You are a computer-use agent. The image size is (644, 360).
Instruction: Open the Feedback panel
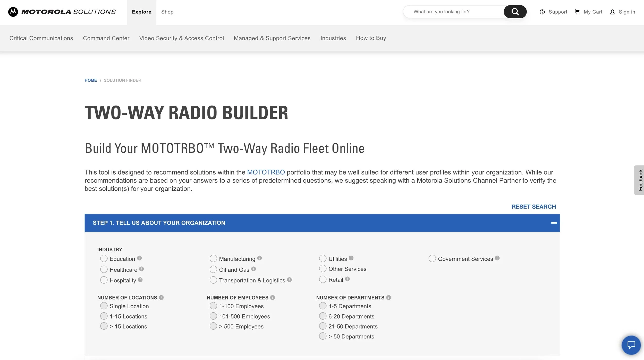(x=640, y=180)
